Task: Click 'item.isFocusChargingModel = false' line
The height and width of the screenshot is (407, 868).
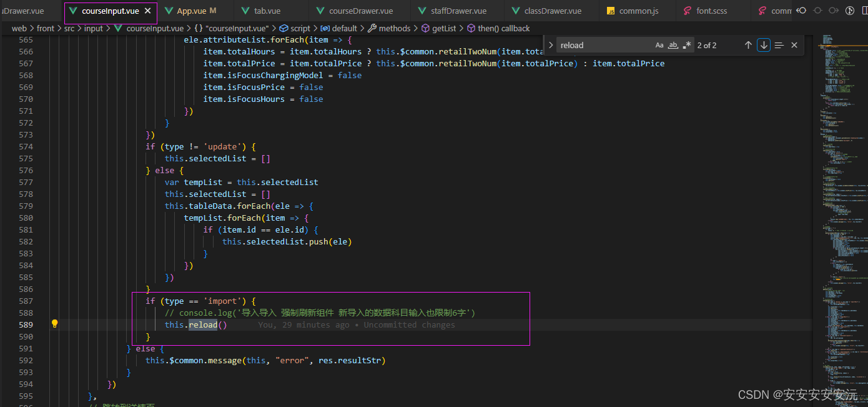Action: pyautogui.click(x=282, y=75)
